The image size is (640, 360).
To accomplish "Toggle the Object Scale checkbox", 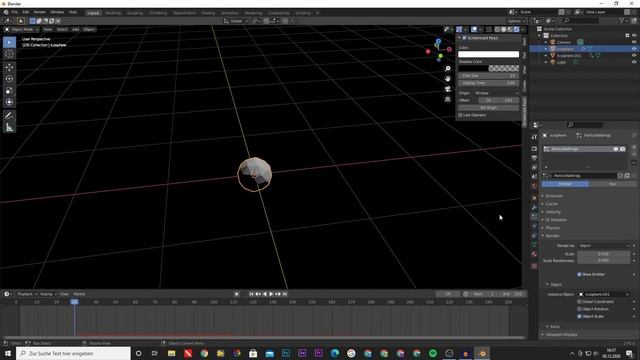I will point(579,316).
